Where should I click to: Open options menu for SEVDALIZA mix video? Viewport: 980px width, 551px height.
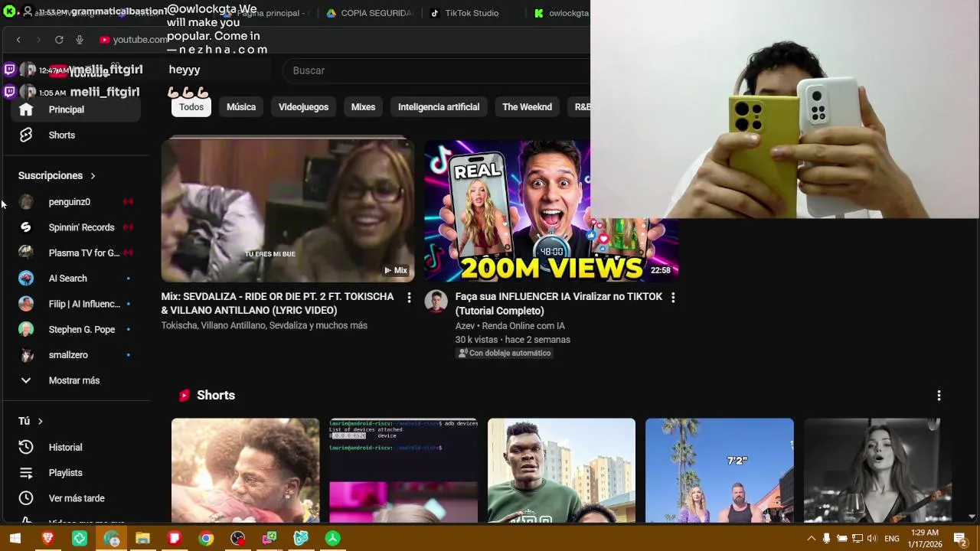point(409,297)
